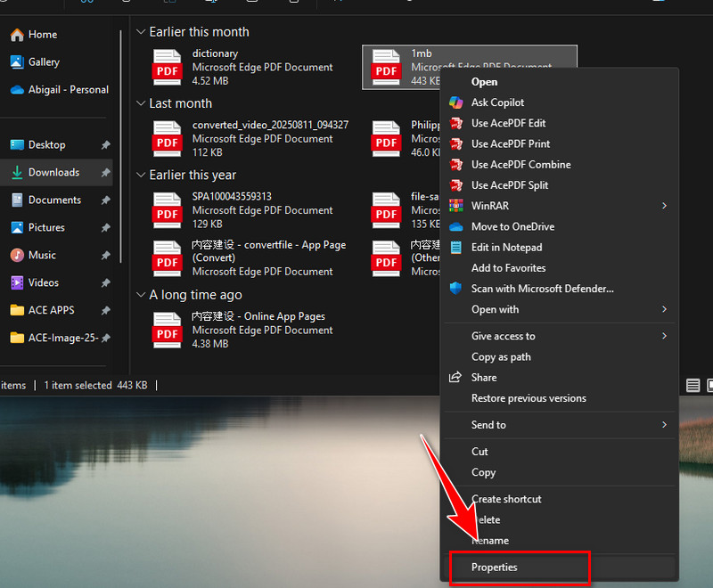Choose Create shortcut
This screenshot has width=713, height=588.
tap(560, 499)
